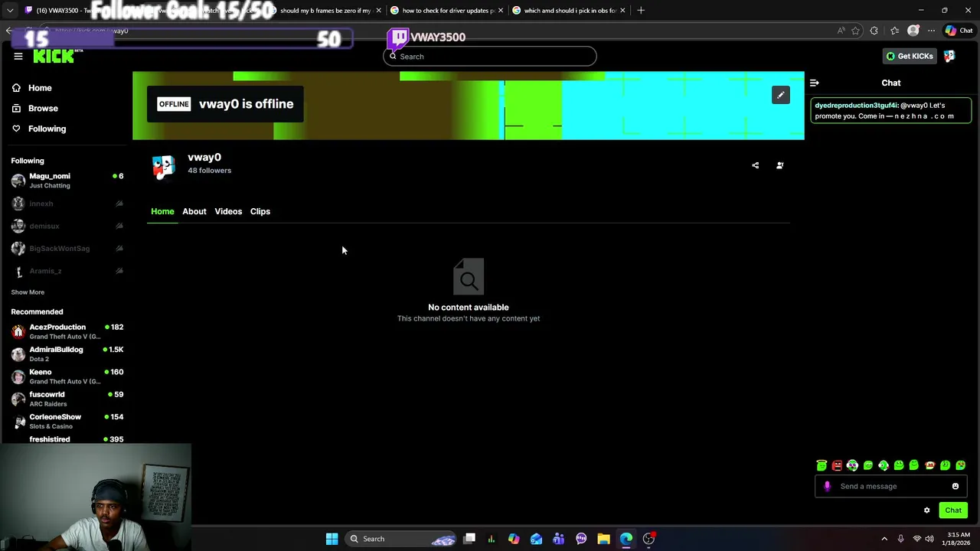Expand Show More in Following list
This screenshot has width=980, height=551.
coord(28,292)
